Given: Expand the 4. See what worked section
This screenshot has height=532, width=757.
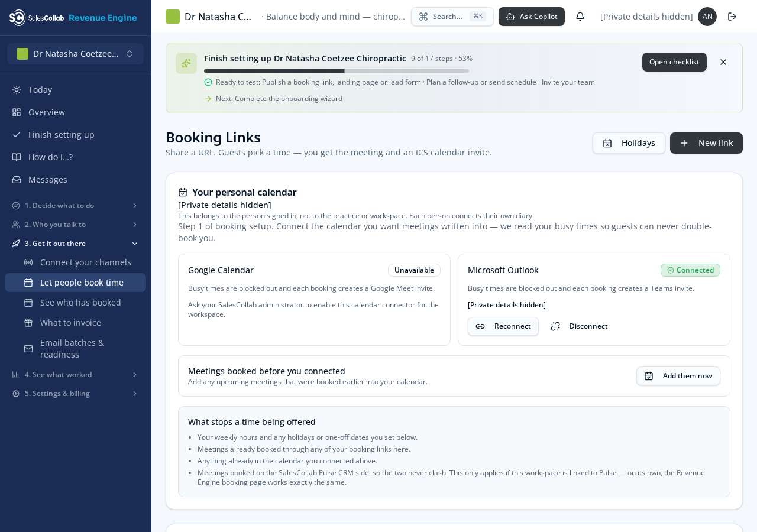Looking at the screenshot, I should coord(76,375).
